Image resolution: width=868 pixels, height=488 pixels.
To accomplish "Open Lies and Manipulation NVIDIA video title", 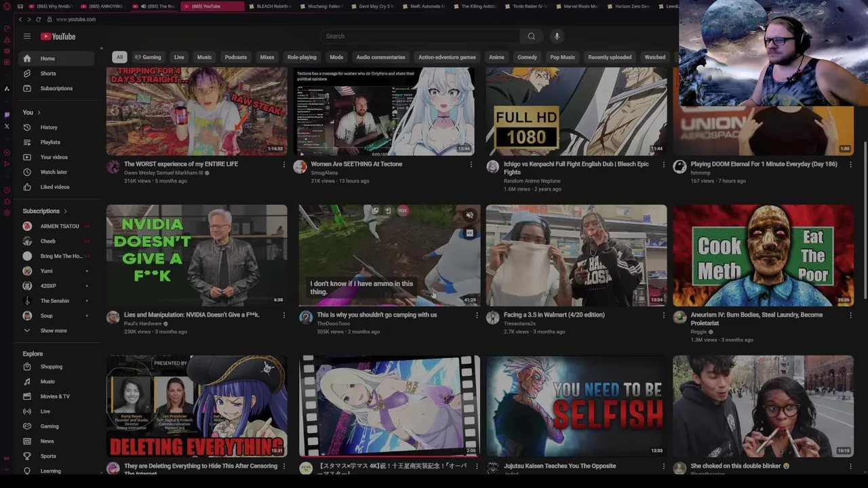I will pyautogui.click(x=192, y=315).
